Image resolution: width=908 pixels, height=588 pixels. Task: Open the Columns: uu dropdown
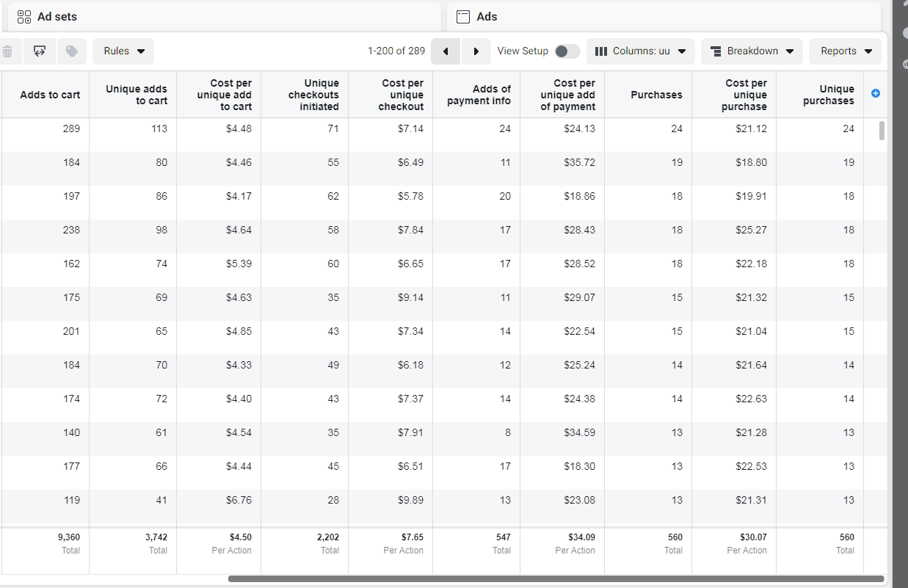(x=641, y=51)
